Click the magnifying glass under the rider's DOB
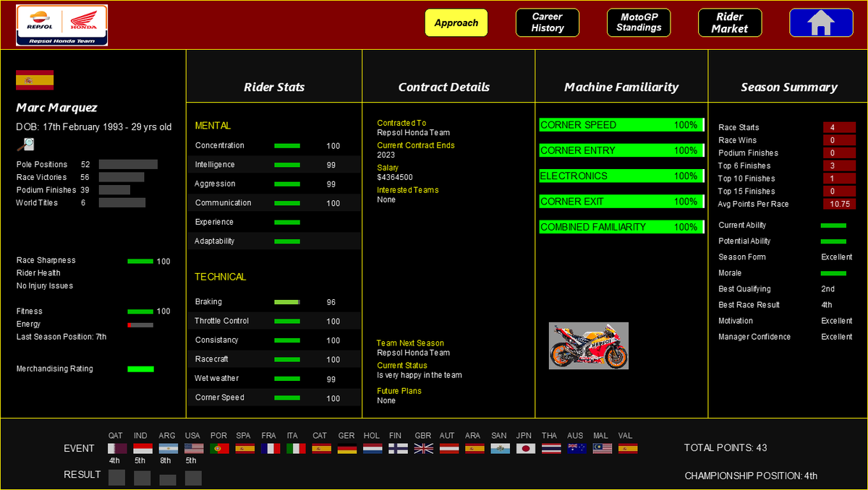The width and height of the screenshot is (868, 490). (x=25, y=145)
